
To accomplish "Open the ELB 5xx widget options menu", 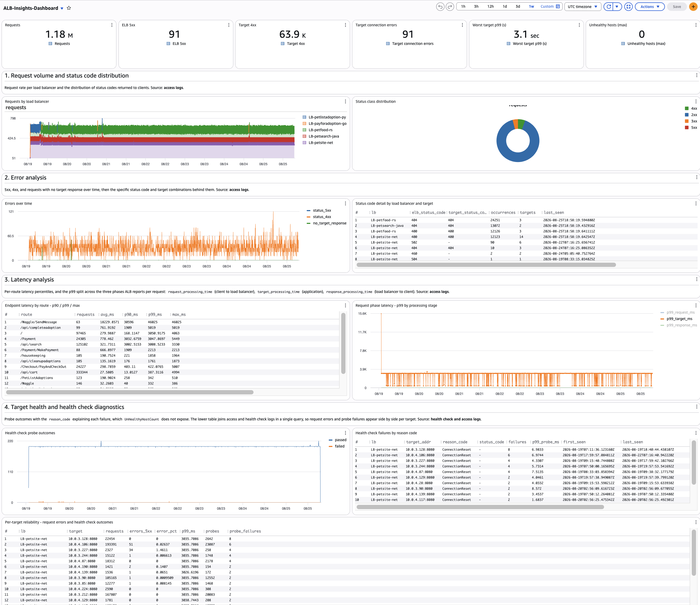I will pos(229,25).
